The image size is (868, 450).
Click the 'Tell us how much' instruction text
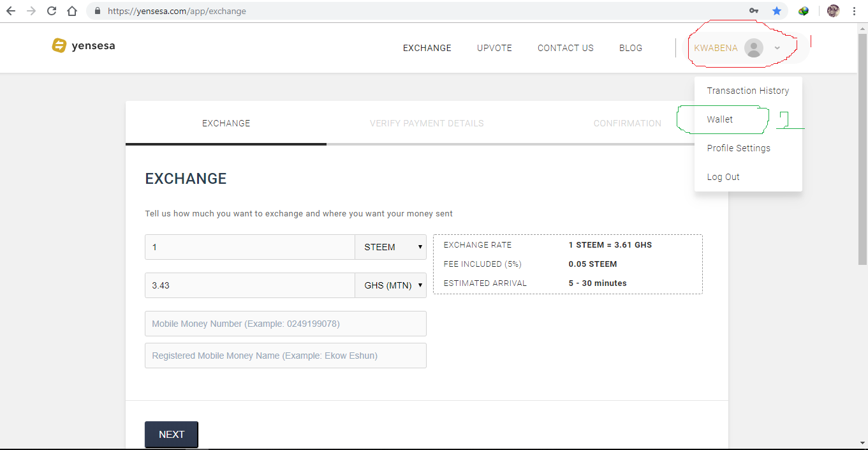(x=299, y=213)
